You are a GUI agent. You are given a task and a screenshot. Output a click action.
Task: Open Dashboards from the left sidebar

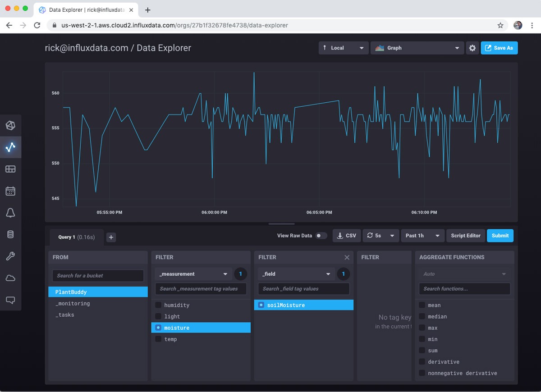pos(10,169)
